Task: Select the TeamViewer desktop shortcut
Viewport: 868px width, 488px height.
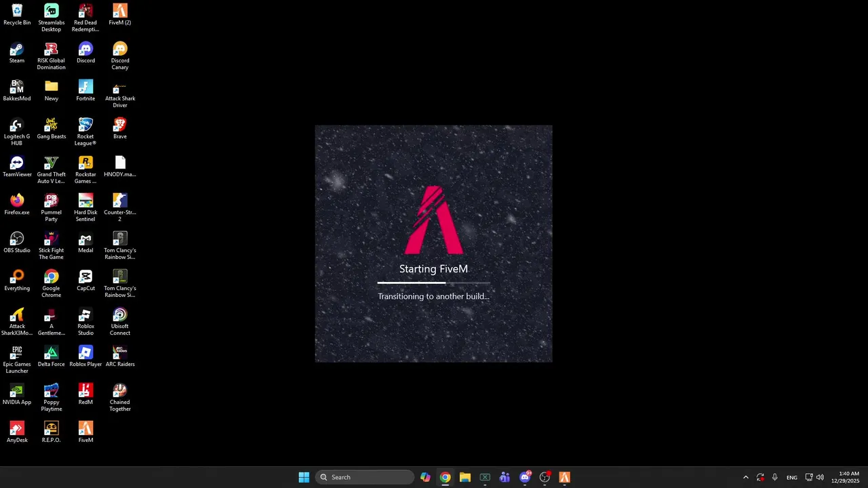Action: point(17,167)
